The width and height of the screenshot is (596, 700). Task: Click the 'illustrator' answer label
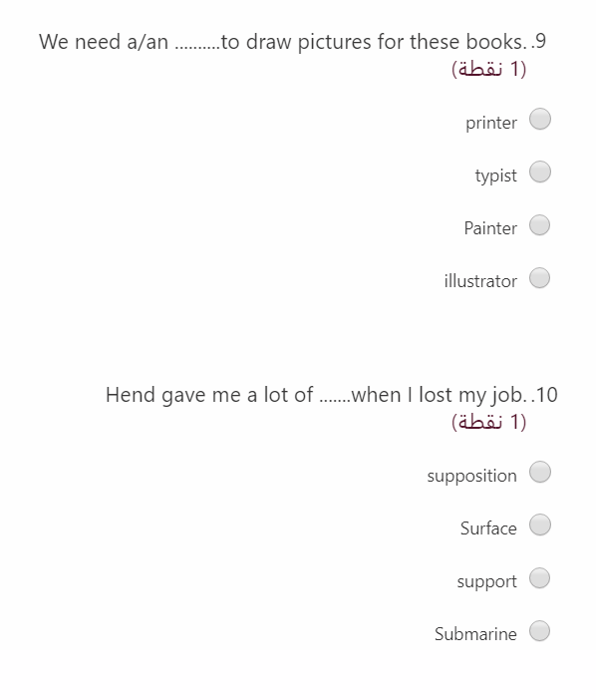pyautogui.click(x=480, y=281)
